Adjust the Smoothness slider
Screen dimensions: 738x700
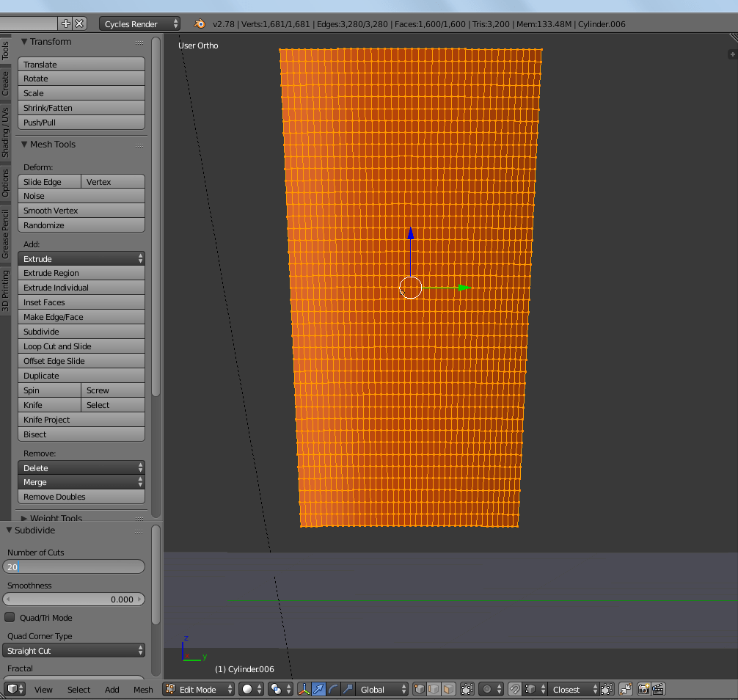tap(73, 599)
